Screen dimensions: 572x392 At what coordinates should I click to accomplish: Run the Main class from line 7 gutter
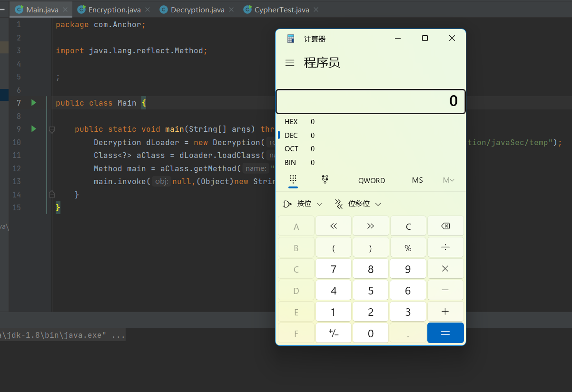point(34,102)
